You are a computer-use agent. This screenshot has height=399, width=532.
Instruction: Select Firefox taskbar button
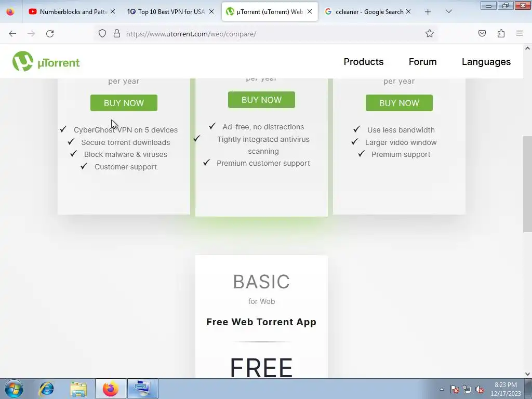[110, 389]
